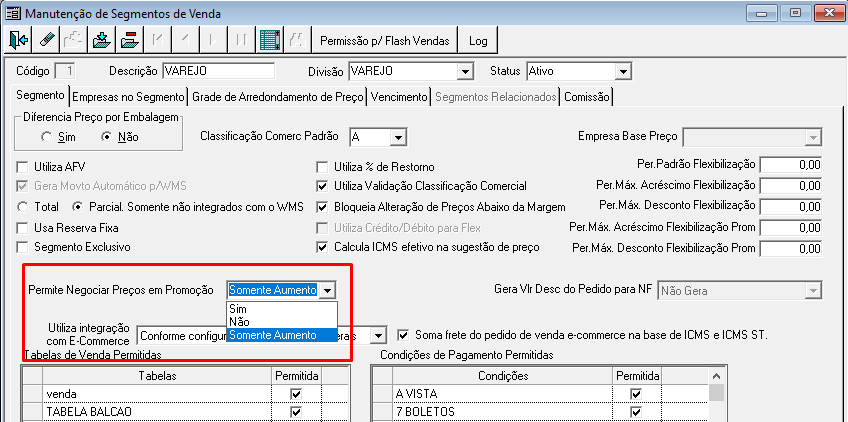Click the Log button
Viewport: 848px width, 422px height.
point(478,41)
